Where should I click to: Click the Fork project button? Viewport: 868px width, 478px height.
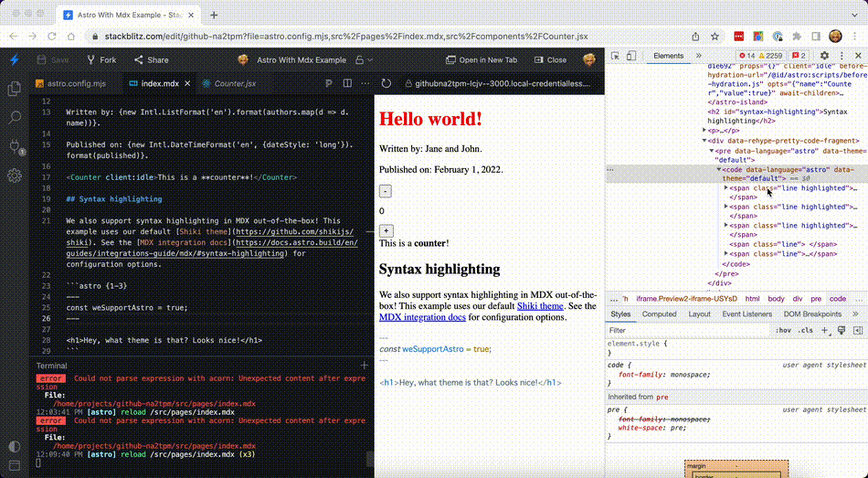pos(101,59)
